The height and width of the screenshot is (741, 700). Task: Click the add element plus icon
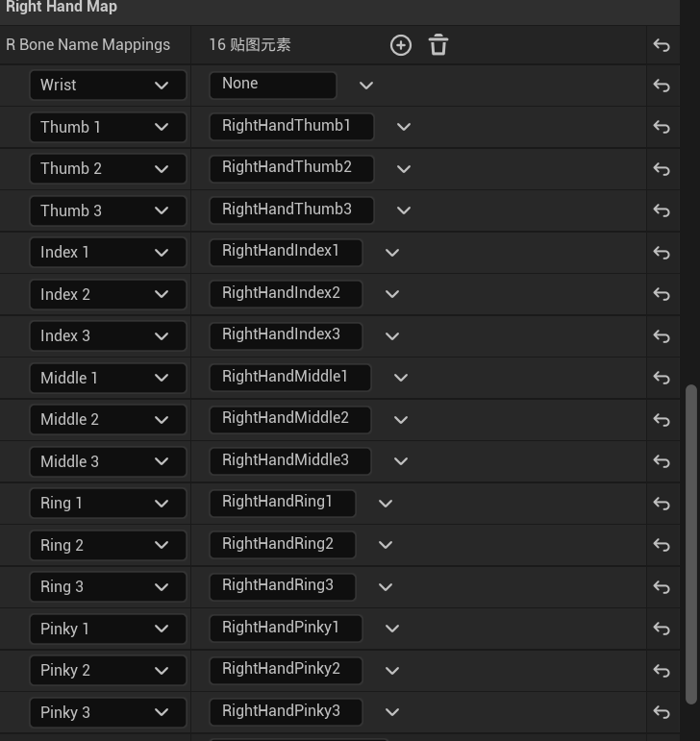point(401,45)
